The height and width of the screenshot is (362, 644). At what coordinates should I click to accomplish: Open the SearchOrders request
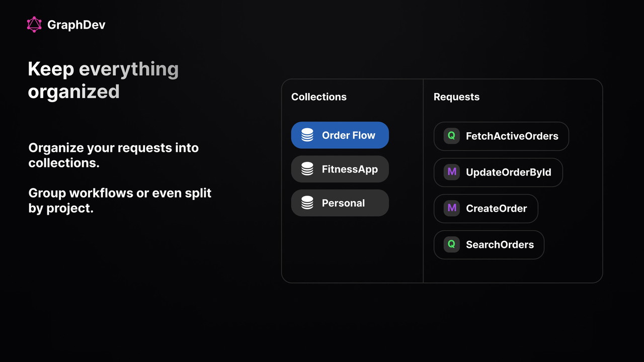pyautogui.click(x=489, y=244)
